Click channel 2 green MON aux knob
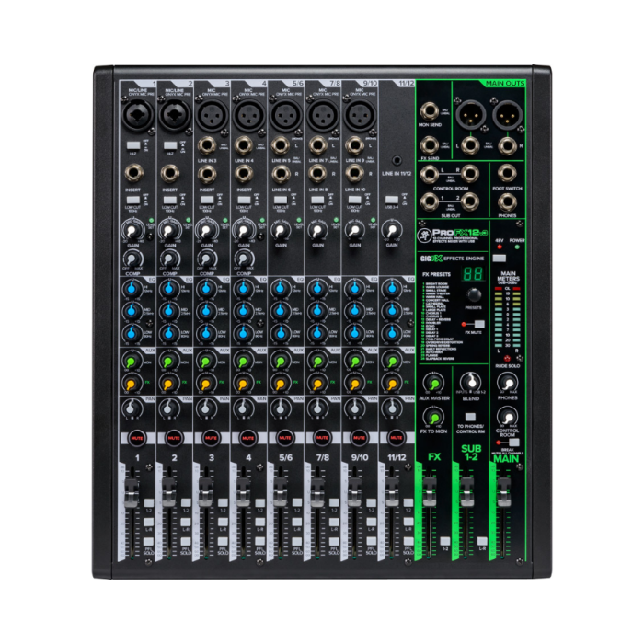644x644 pixels. (x=168, y=362)
